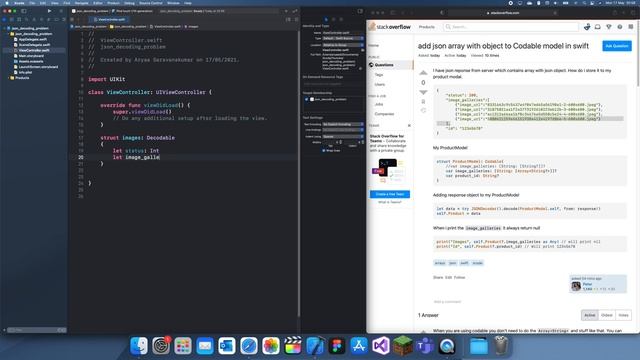Show the question's activity history icon
The height and width of the screenshot is (360, 640).
423,111
